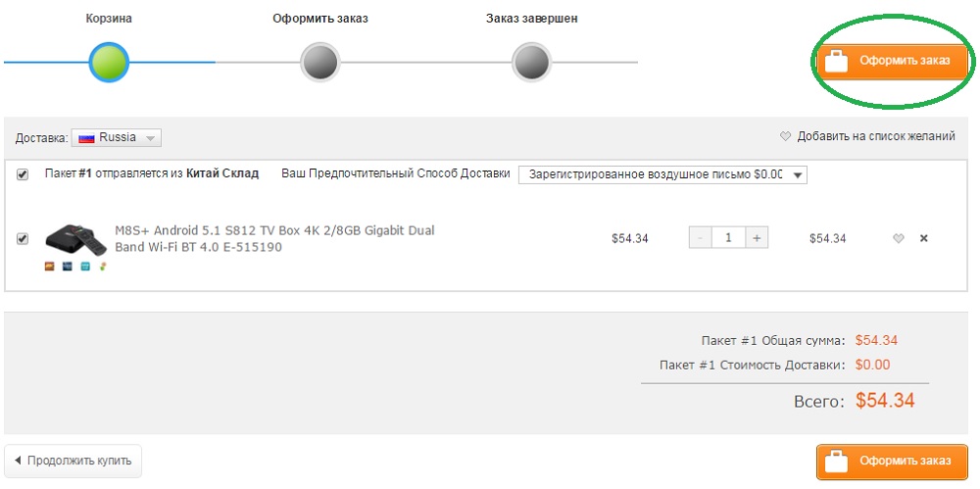Click the teal badge icon under product
Screen dimensions: 980x489
pos(85,266)
